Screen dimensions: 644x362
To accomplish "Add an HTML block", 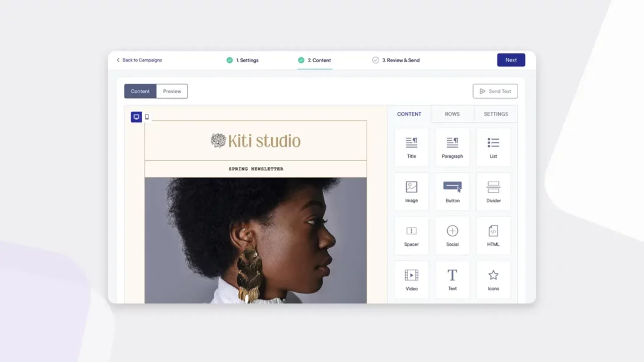I will [x=493, y=236].
